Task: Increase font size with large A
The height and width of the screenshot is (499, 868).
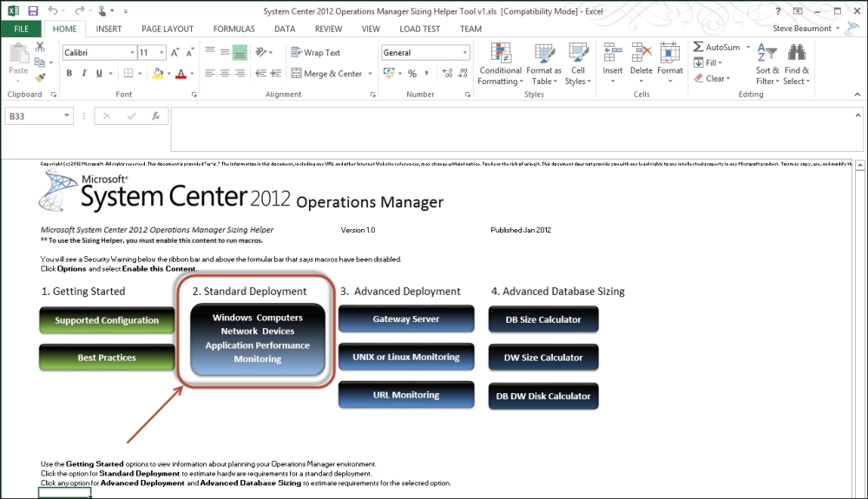Action: (x=175, y=53)
